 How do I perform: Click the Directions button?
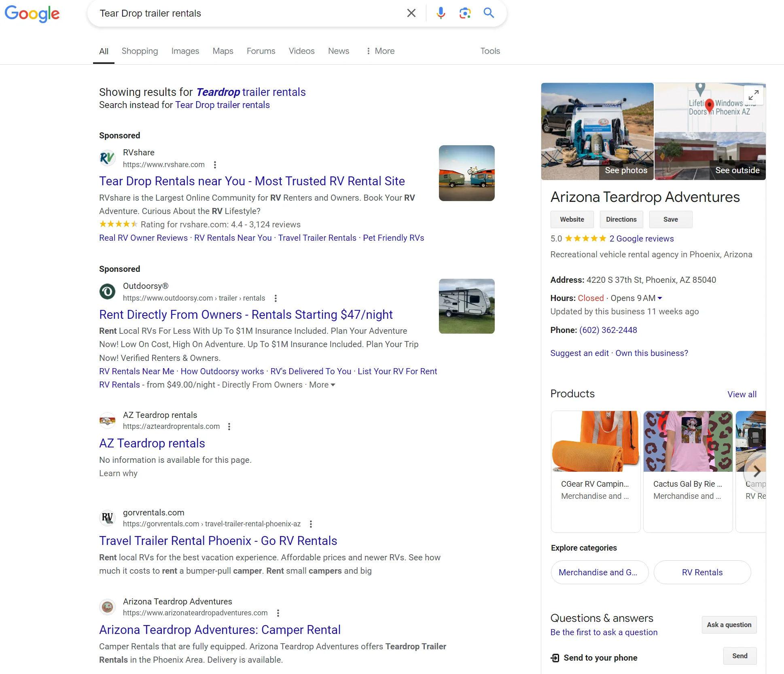click(x=621, y=219)
